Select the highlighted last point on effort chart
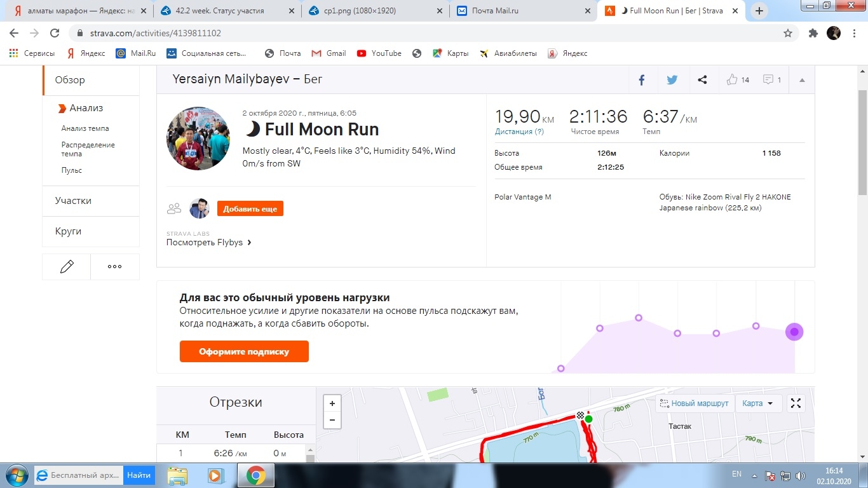Image resolution: width=868 pixels, height=488 pixels. coord(794,332)
